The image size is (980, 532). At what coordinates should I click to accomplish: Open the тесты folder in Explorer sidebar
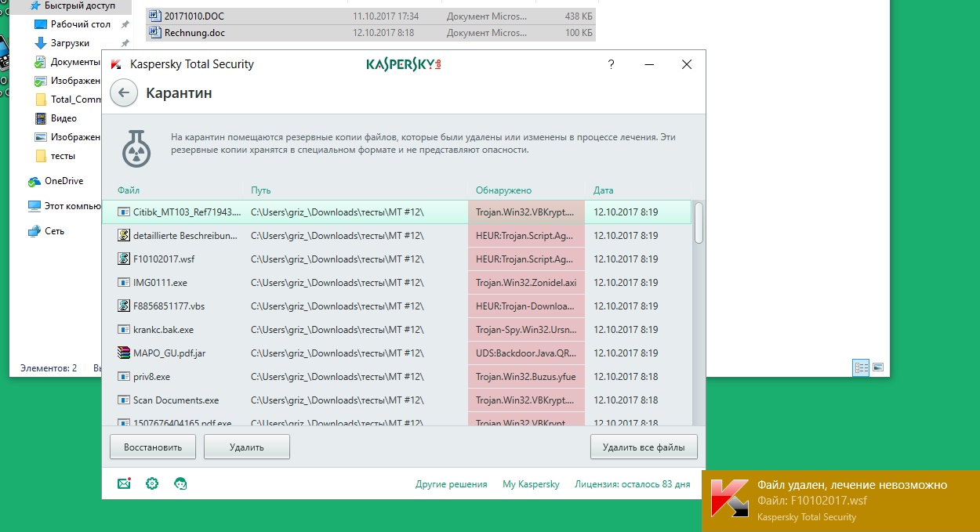(63, 156)
